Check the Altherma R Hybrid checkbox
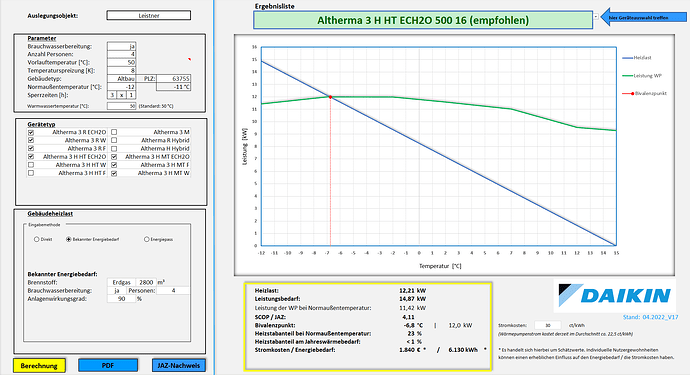The height and width of the screenshot is (375, 690). click(x=114, y=140)
